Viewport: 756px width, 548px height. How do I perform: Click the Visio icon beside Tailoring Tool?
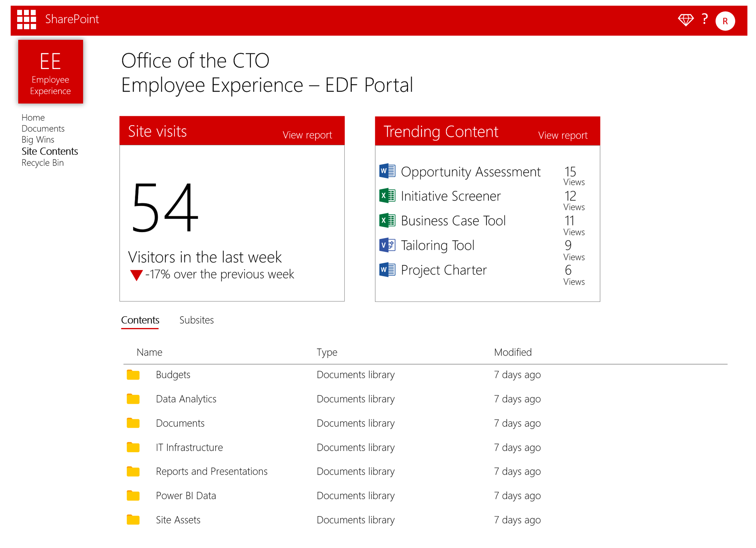387,245
